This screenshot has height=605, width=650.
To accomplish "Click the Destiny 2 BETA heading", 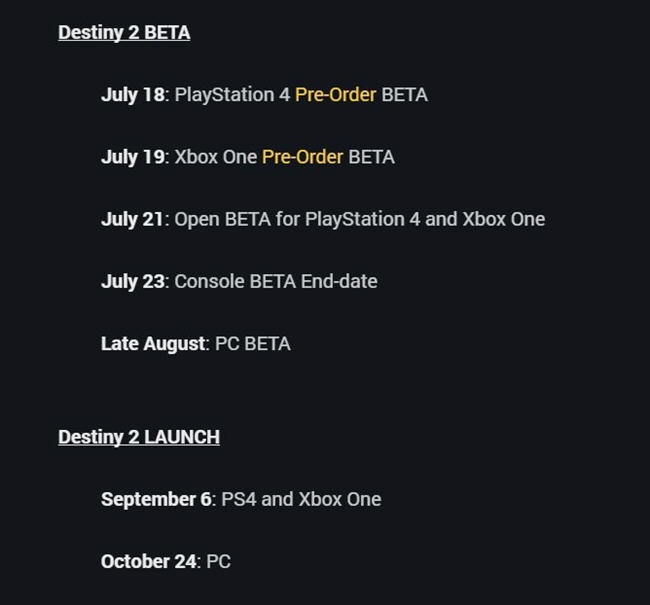I will coord(124,33).
